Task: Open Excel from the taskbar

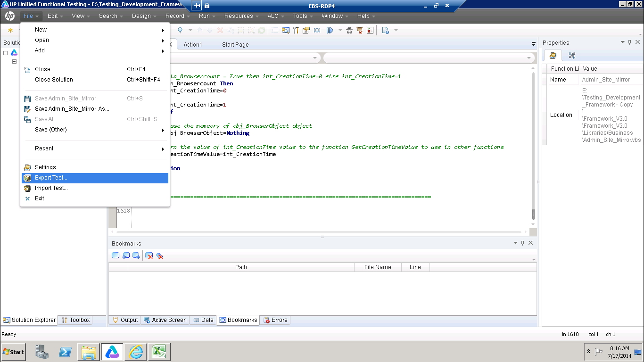Action: [x=159, y=352]
